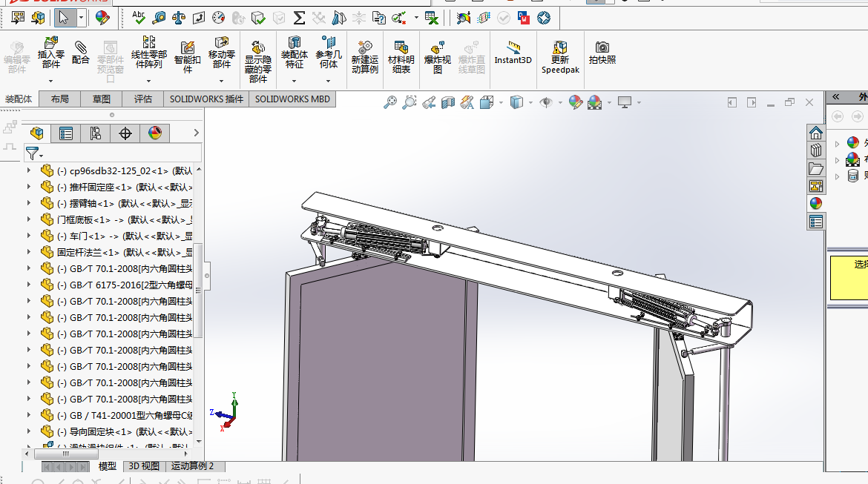Viewport: 868px width, 484px height.
Task: Open dropdown arrow under 装配体特征
Action: [294, 81]
